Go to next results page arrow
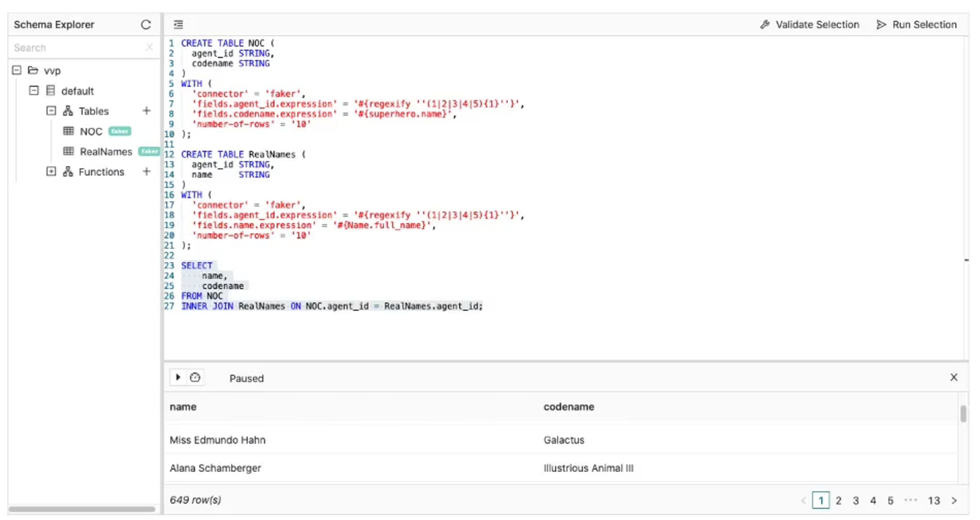Viewport: 980px width, 520px height. click(x=954, y=500)
